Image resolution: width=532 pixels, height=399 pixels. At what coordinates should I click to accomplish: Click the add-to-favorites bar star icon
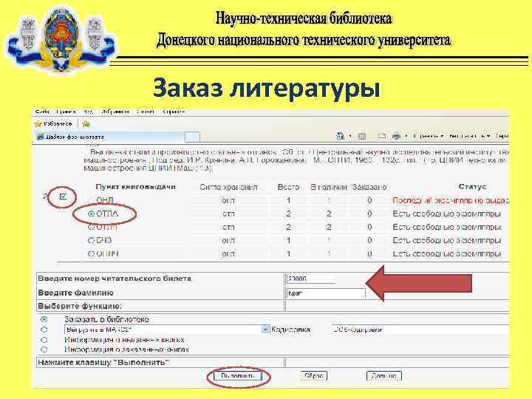pos(86,124)
